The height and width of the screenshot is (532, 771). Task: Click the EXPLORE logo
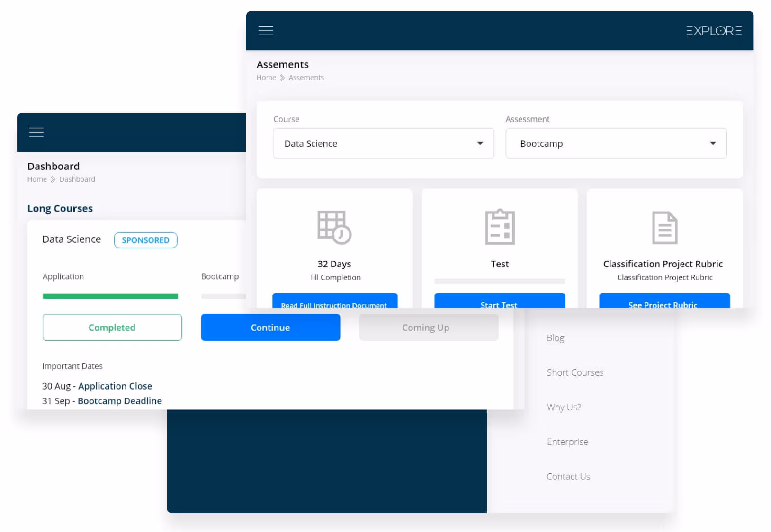714,31
